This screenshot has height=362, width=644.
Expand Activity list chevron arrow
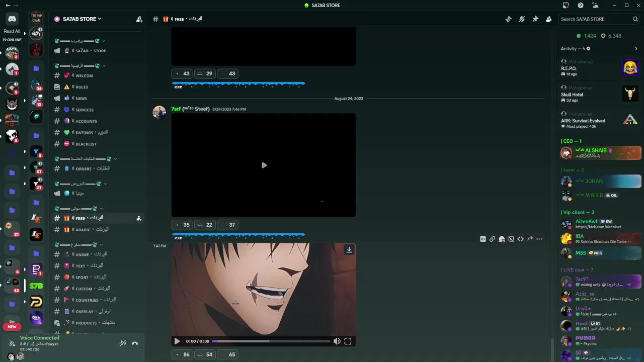[636, 49]
